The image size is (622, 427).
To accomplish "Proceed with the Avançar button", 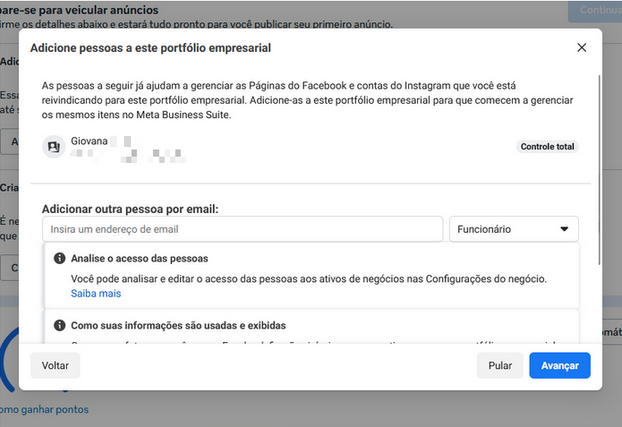I will tap(559, 366).
